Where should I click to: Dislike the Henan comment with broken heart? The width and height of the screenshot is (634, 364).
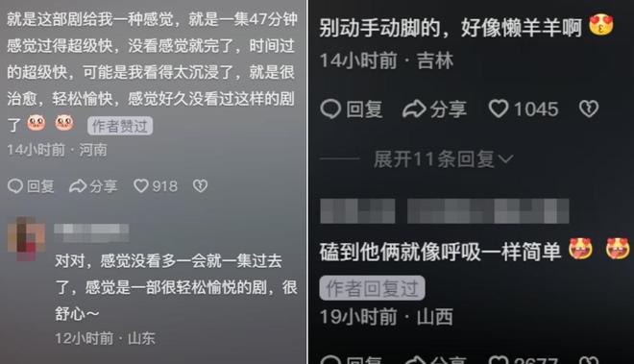click(x=200, y=186)
